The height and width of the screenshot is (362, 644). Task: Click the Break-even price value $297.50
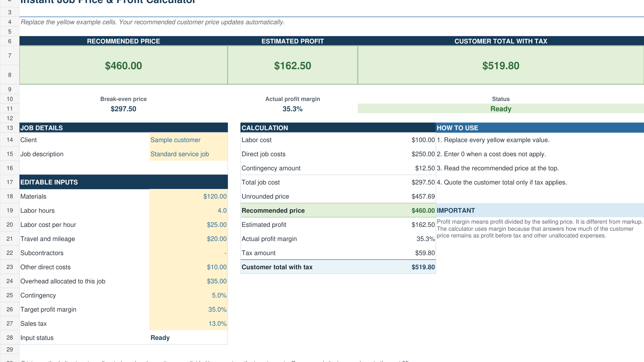click(x=124, y=109)
